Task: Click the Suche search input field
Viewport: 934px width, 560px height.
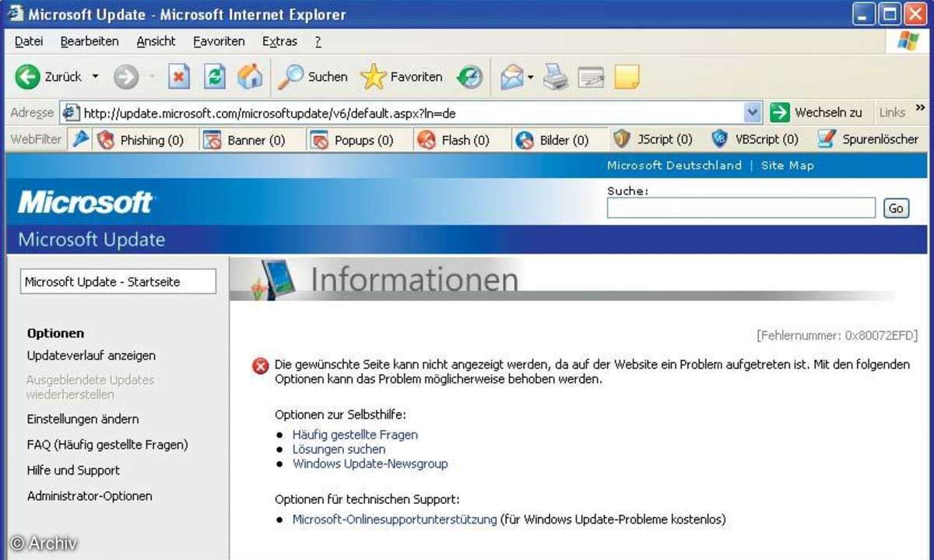Action: pos(741,208)
